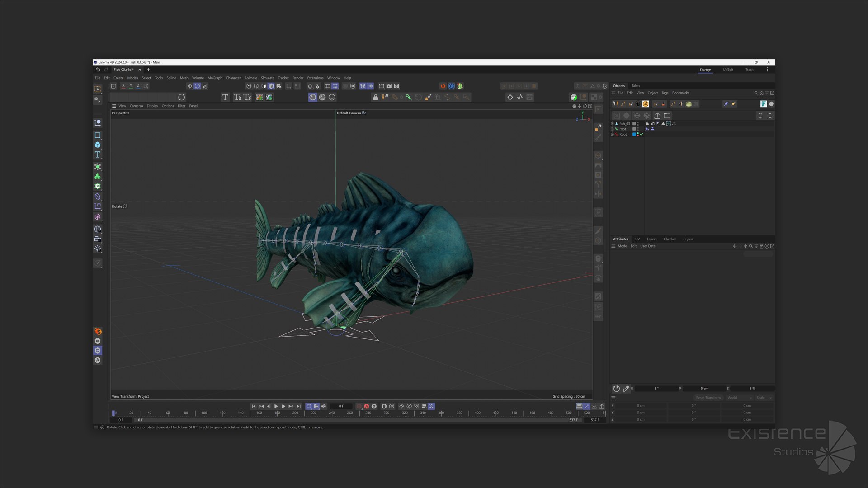Click frame 300 on the timeline ruler

(387, 413)
